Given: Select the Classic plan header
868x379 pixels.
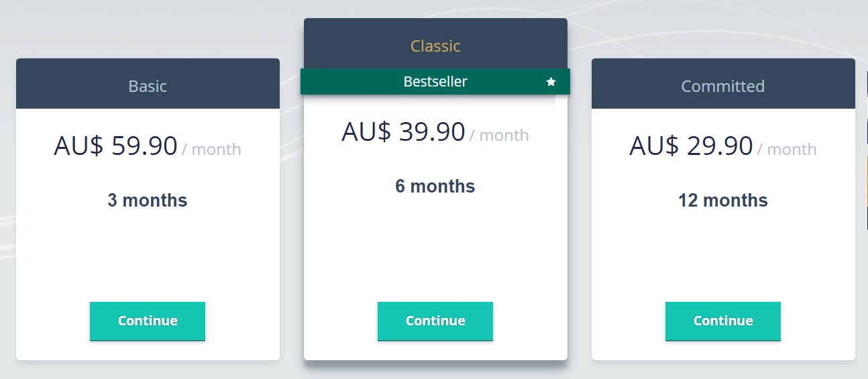Looking at the screenshot, I should pos(435,44).
